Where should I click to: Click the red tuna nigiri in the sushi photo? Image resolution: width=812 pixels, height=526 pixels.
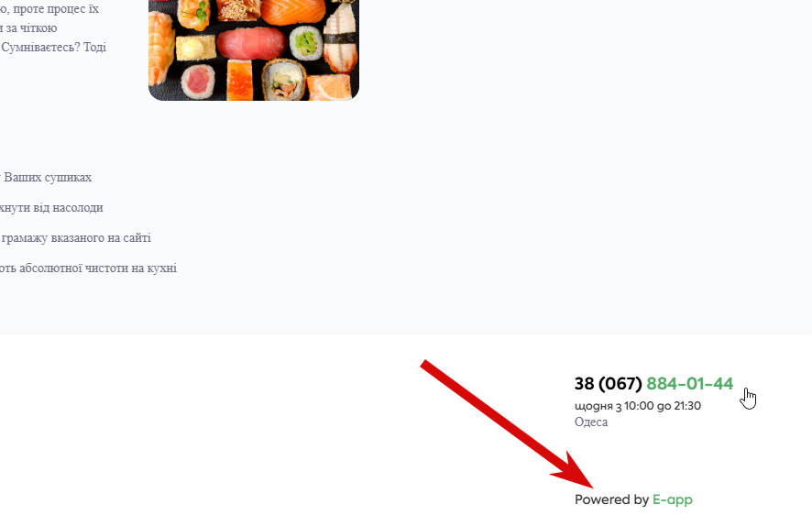coord(251,43)
